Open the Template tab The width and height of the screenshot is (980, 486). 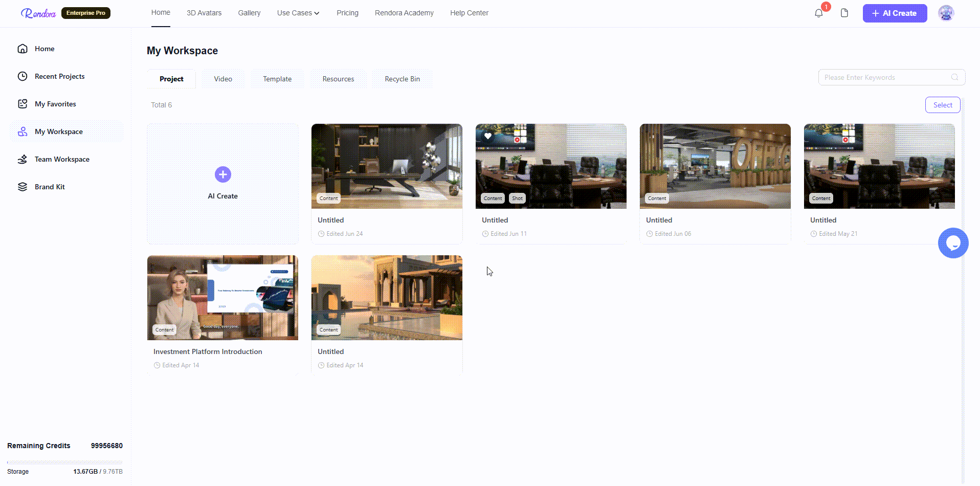pyautogui.click(x=277, y=79)
